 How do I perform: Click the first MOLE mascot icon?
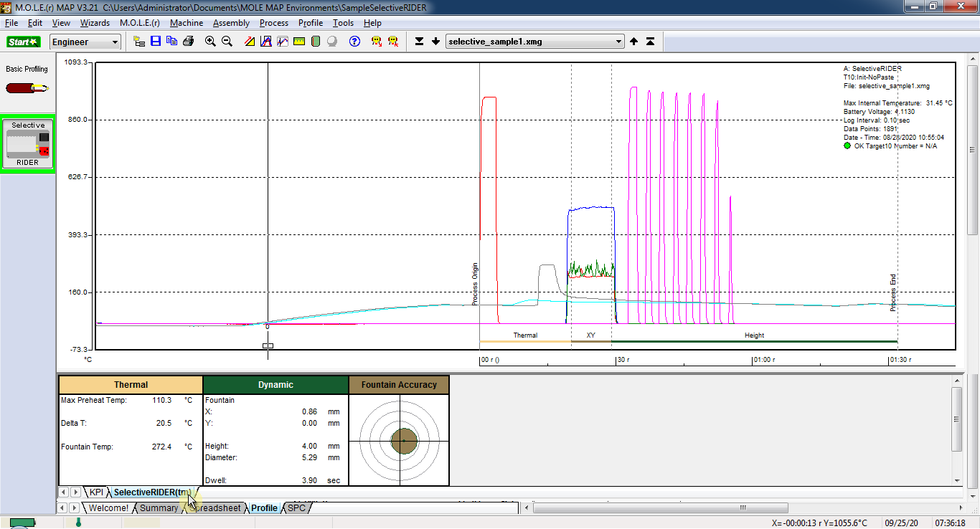pyautogui.click(x=377, y=42)
